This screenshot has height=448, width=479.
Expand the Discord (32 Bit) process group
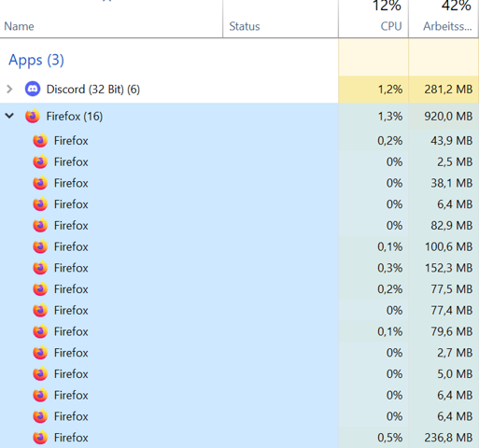tap(9, 90)
